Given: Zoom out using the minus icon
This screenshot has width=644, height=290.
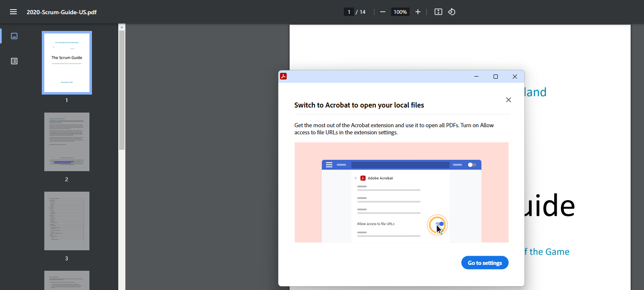Looking at the screenshot, I should coord(382,12).
